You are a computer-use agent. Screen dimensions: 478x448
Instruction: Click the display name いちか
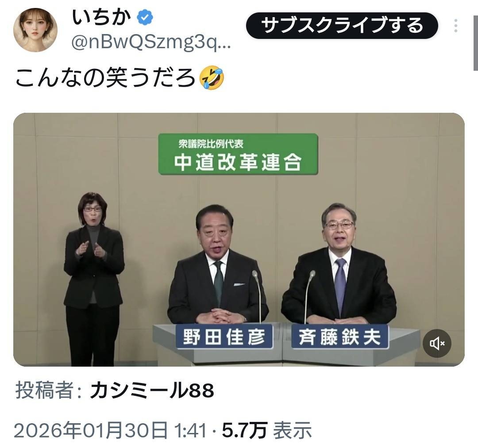(101, 17)
